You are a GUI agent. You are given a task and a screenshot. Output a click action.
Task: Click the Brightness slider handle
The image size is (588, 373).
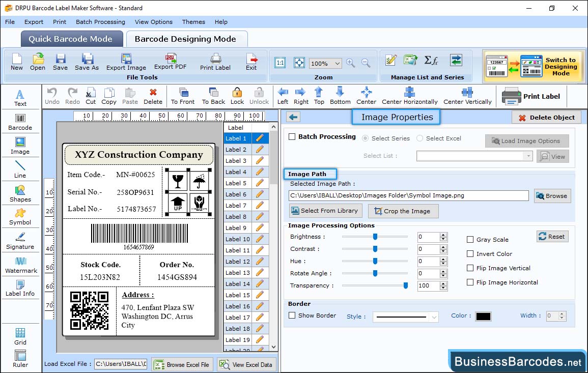click(x=375, y=237)
